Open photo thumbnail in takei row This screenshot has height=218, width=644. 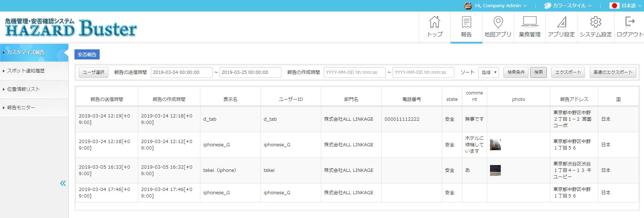click(495, 170)
